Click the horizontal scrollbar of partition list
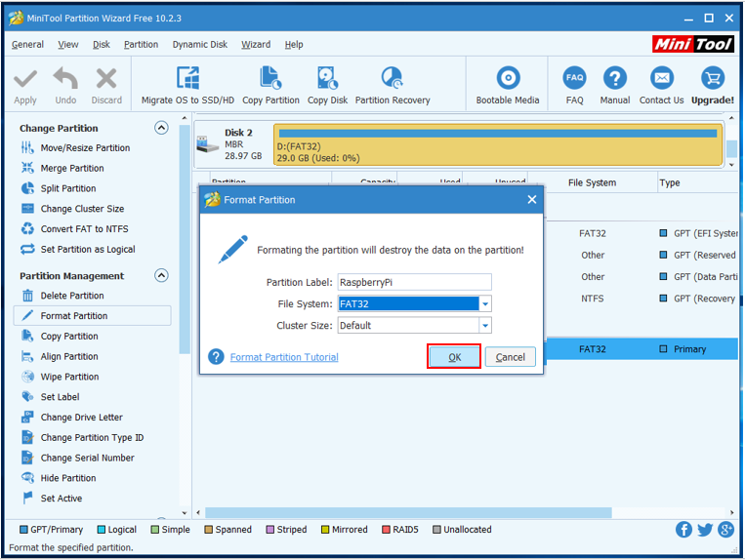The width and height of the screenshot is (745, 560). coord(408,512)
